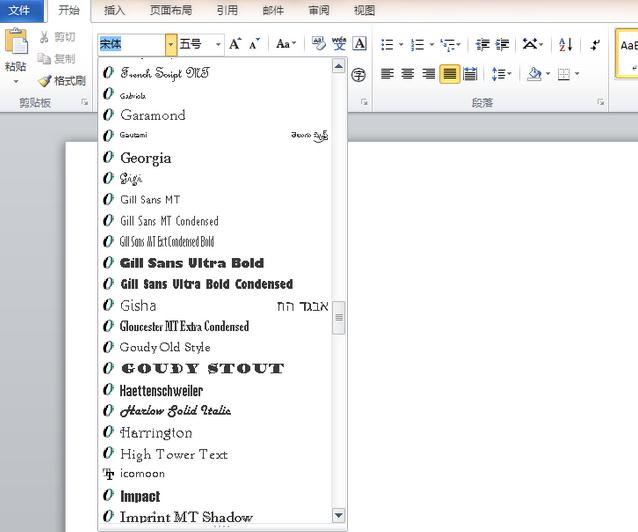Choose the Gill Sans Ultra Bold font
The height and width of the screenshot is (532, 638).
pos(215,263)
